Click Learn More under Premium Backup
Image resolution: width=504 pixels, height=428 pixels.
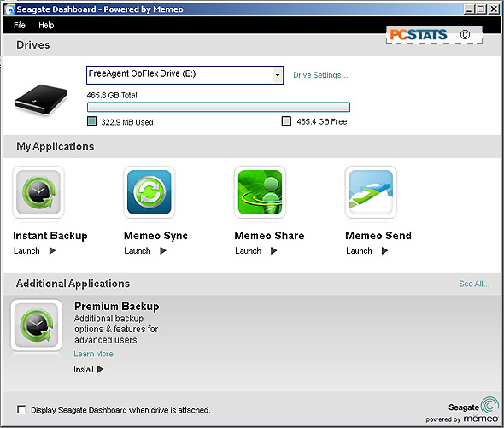click(93, 354)
